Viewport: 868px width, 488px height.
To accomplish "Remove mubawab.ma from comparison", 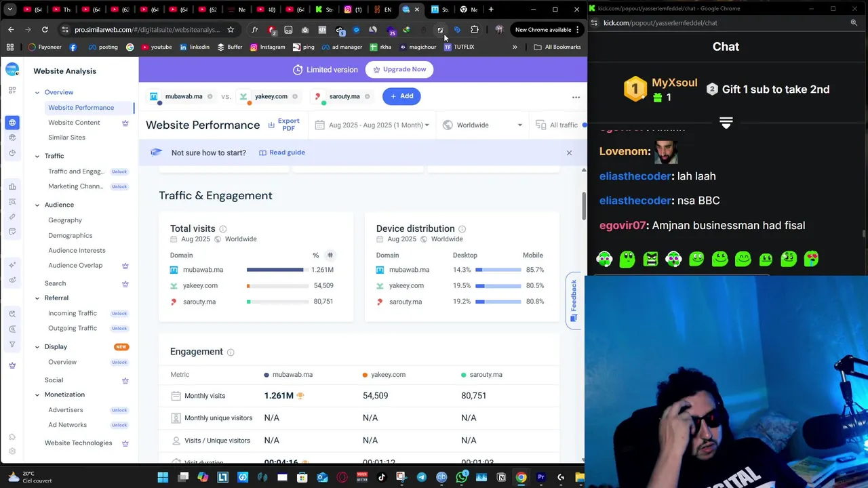I will coord(210,96).
